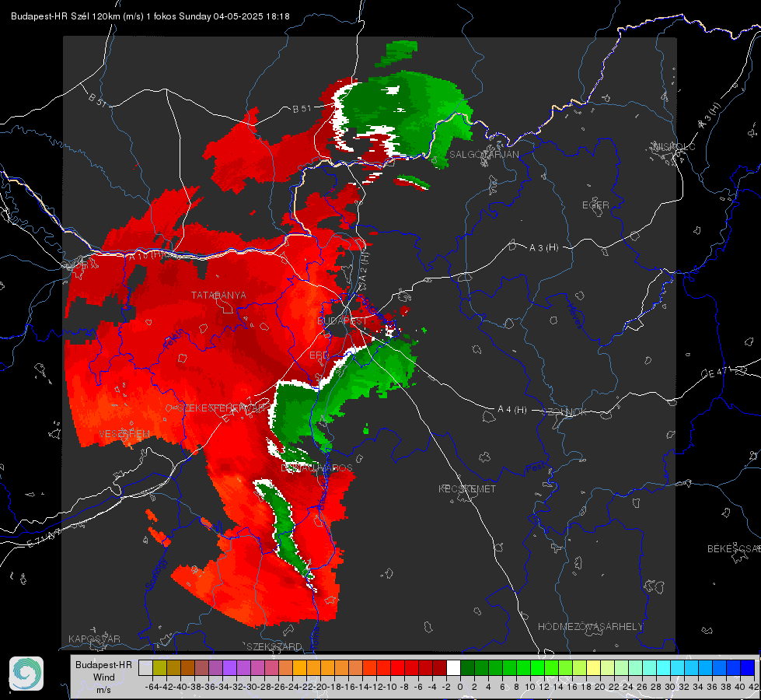Click the ERD city label
This screenshot has width=761, height=700.
click(x=319, y=355)
